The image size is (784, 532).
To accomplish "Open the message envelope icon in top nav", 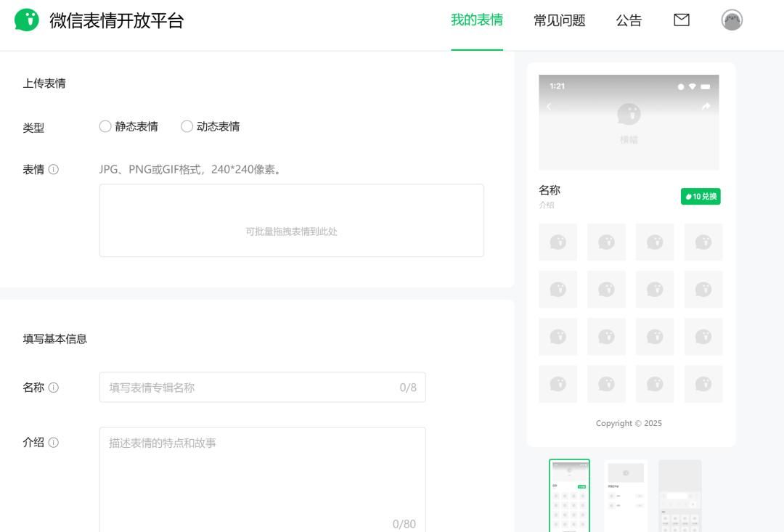I will [x=681, y=20].
